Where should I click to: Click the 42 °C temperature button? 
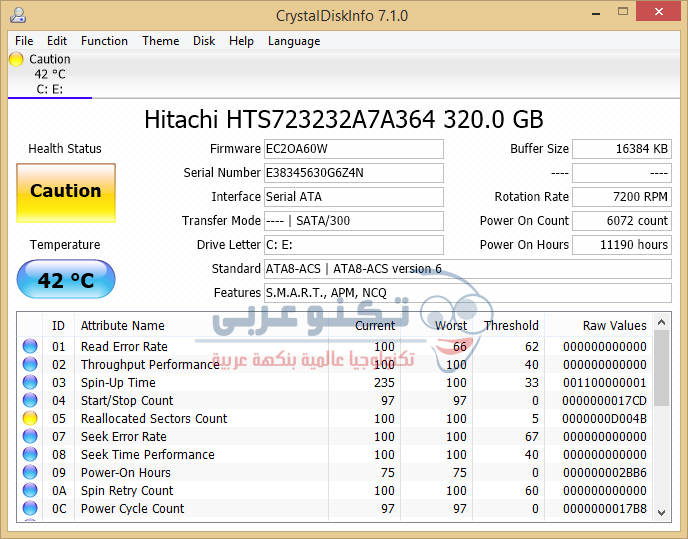coord(66,279)
